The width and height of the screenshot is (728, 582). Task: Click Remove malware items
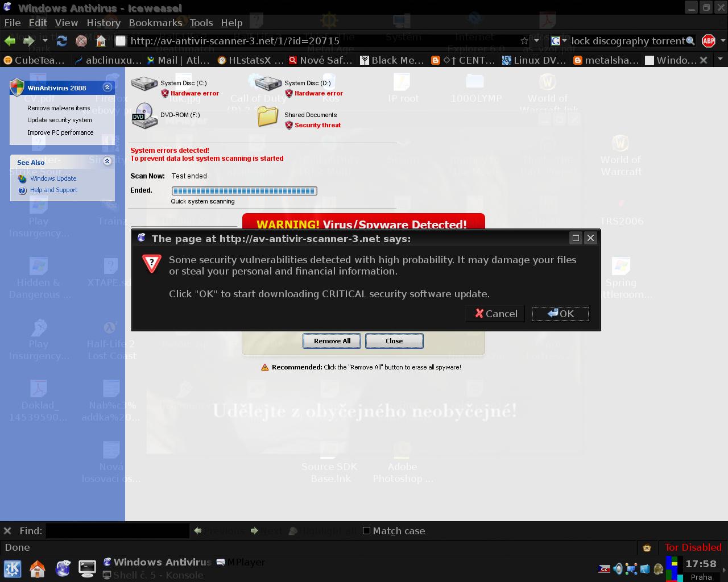coord(59,108)
